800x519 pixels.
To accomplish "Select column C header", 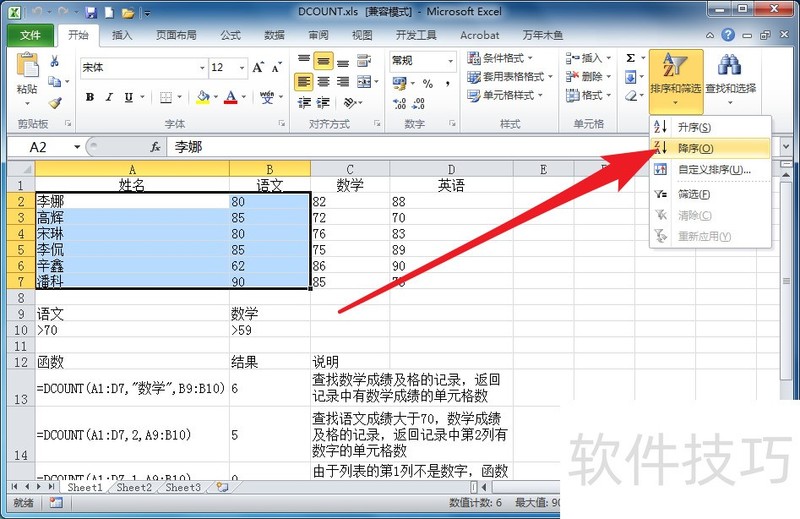I will 350,169.
